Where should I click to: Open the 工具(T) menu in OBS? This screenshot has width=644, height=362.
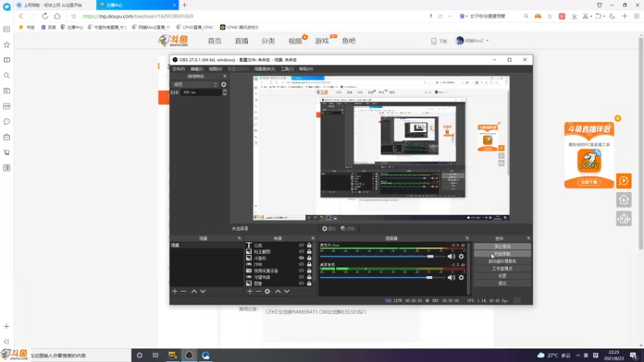tap(287, 69)
